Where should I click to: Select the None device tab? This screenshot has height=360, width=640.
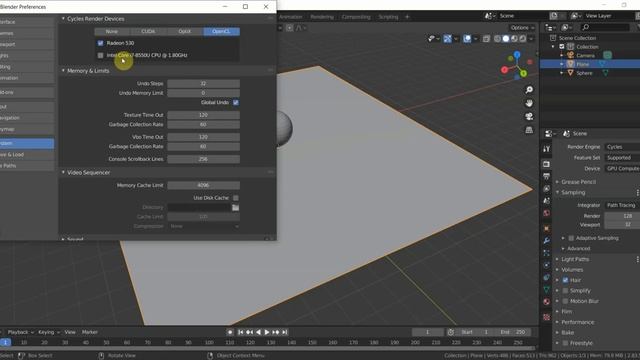(112, 31)
